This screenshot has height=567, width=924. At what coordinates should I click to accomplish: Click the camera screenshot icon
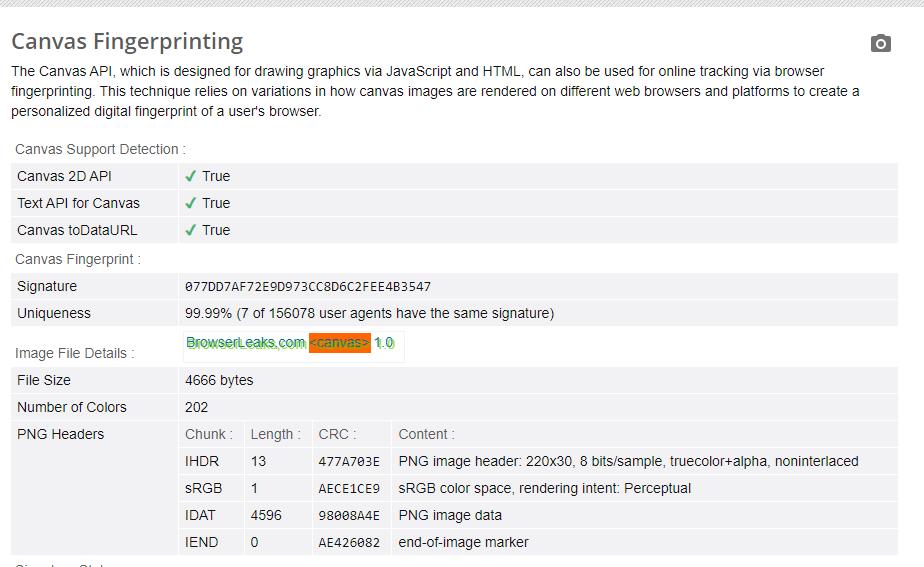point(880,43)
